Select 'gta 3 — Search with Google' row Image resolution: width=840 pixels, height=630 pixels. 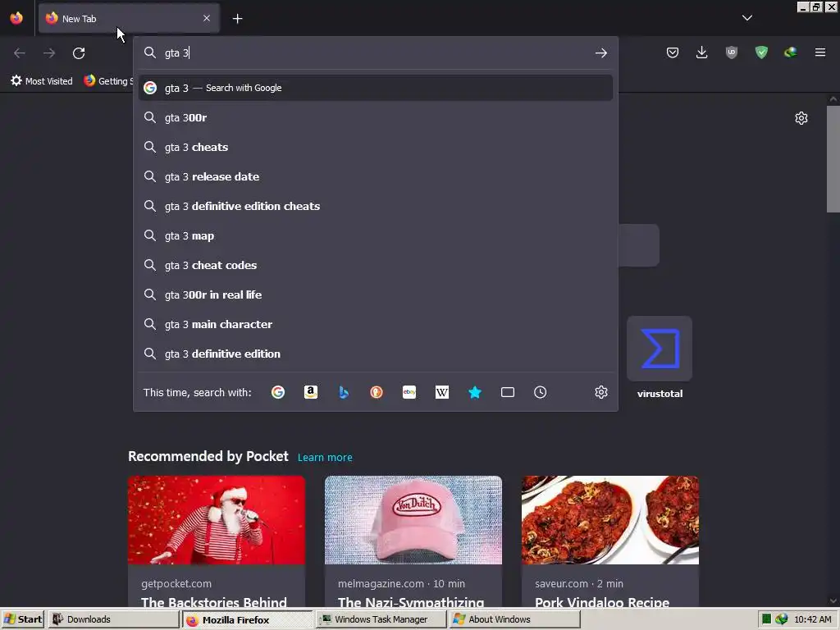pyautogui.click(x=376, y=88)
